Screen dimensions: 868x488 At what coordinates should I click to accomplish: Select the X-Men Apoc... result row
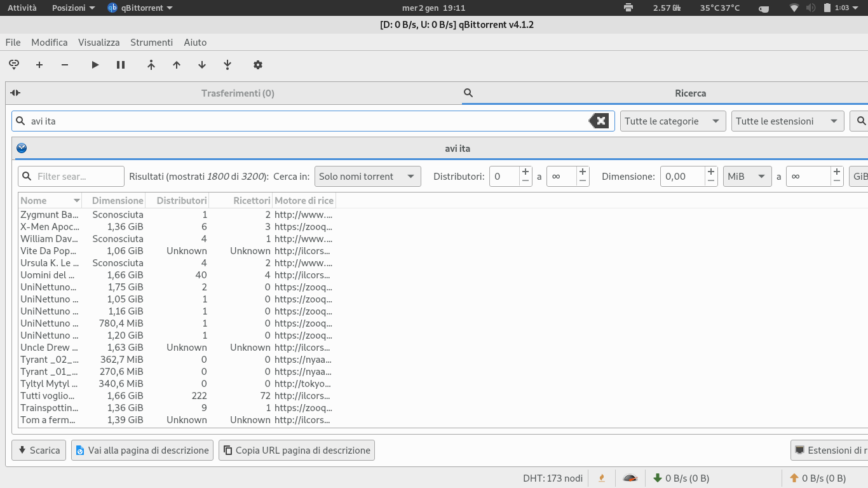pyautogui.click(x=177, y=226)
